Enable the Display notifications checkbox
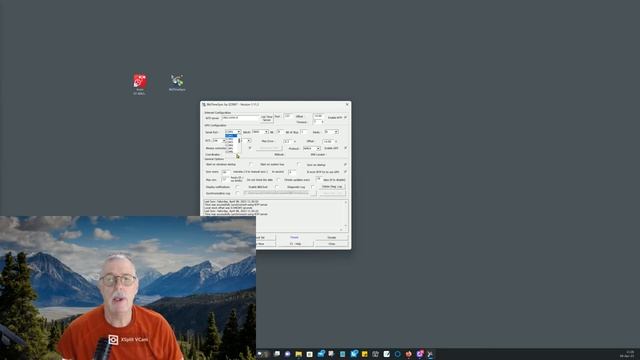This screenshot has width=640, height=360. pyautogui.click(x=237, y=187)
